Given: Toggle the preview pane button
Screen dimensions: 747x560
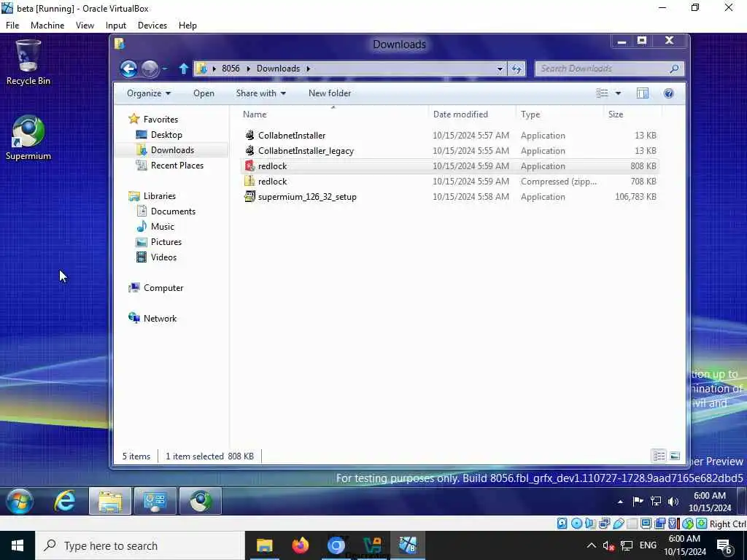Looking at the screenshot, I should [x=642, y=93].
